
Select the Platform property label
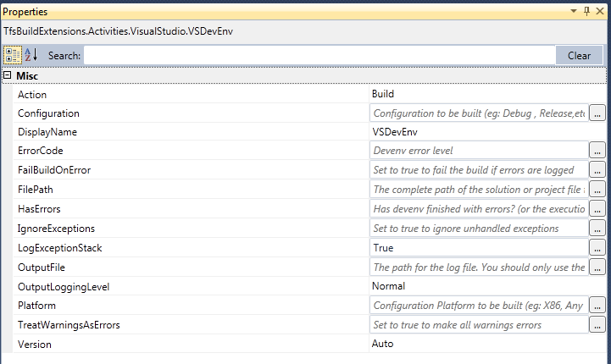tap(36, 306)
